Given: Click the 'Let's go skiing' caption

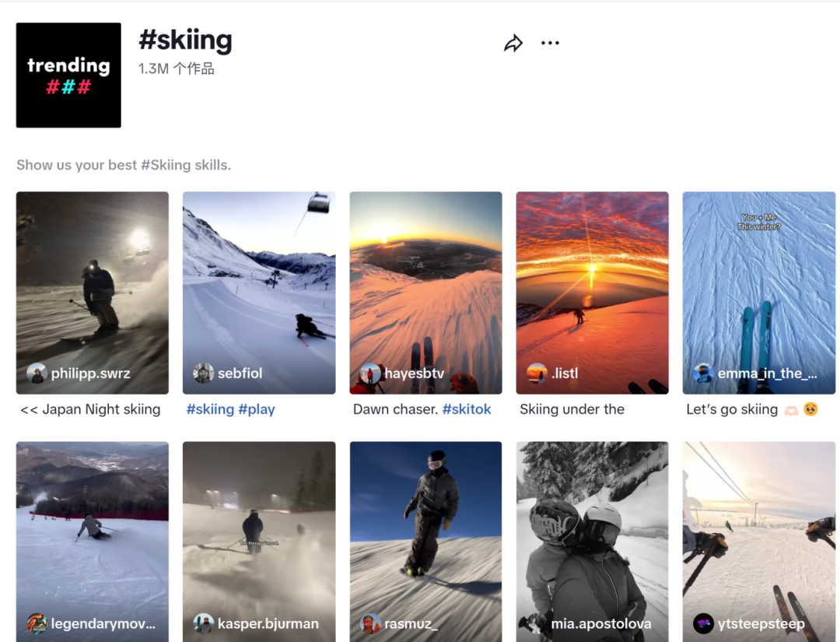Looking at the screenshot, I should (x=732, y=409).
